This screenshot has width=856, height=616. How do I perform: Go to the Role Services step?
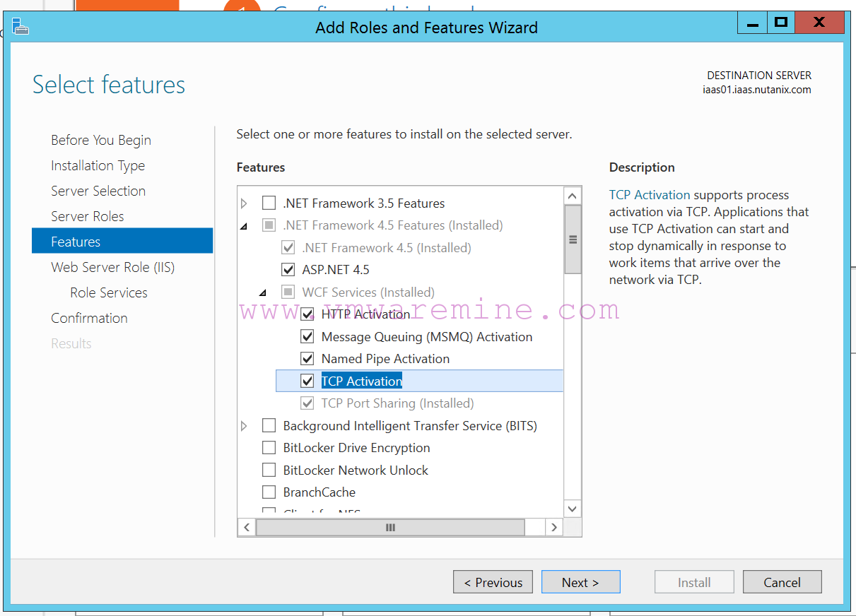109,292
